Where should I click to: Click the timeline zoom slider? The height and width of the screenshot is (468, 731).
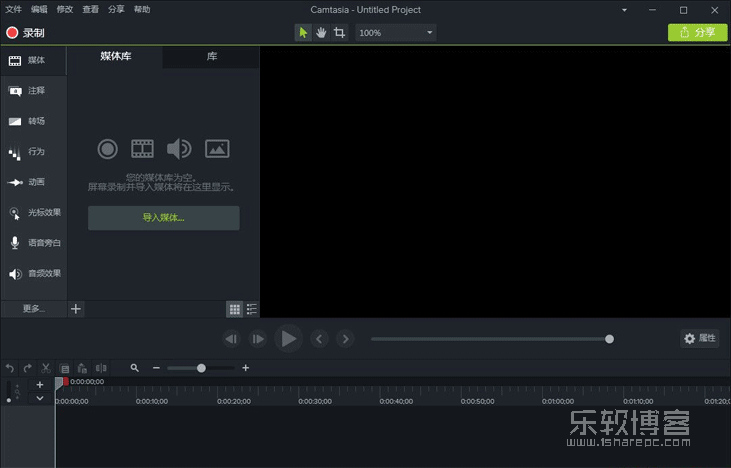201,368
